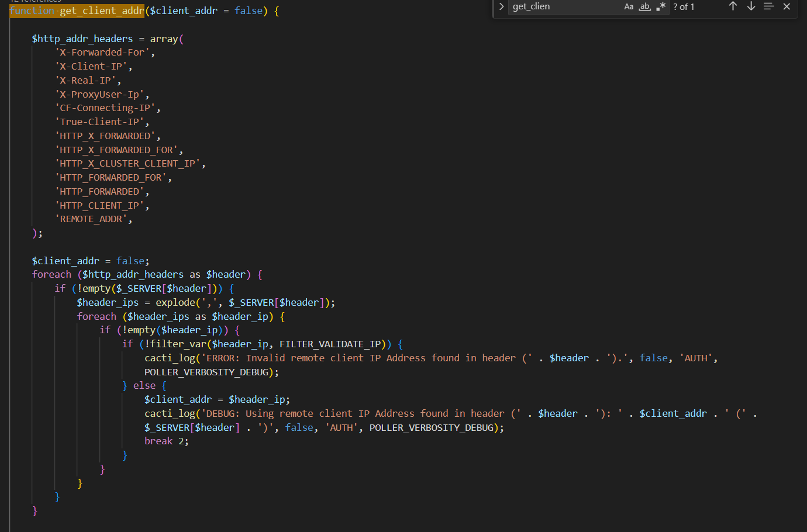This screenshot has width=807, height=532.
Task: Click the 'array(' keyword
Action: click(167, 39)
